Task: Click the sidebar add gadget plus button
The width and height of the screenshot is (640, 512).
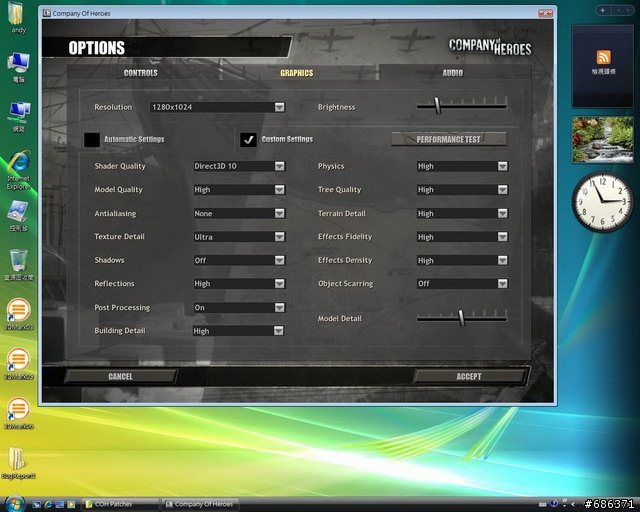Action: [x=602, y=10]
